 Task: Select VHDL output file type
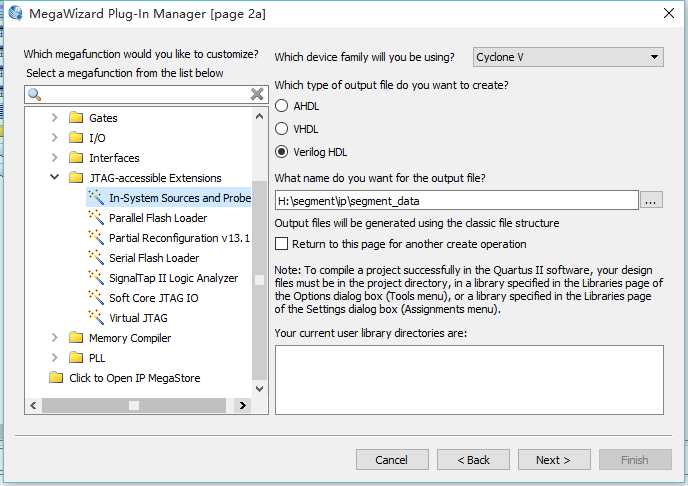coord(281,129)
